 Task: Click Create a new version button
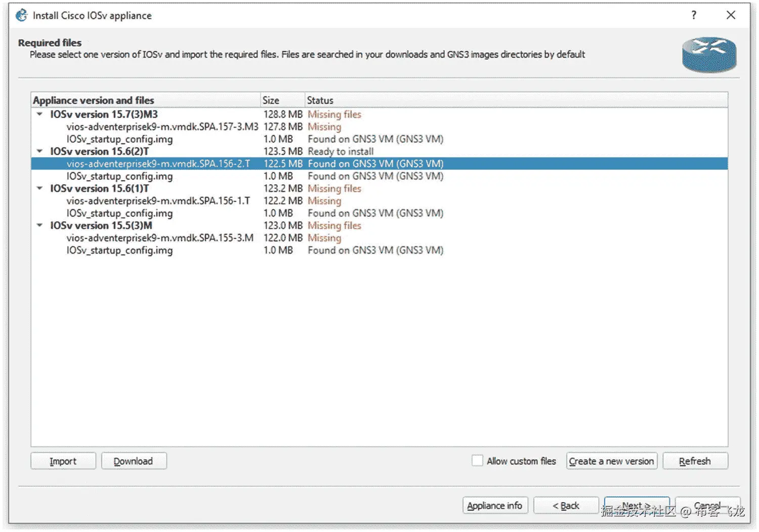coord(611,461)
